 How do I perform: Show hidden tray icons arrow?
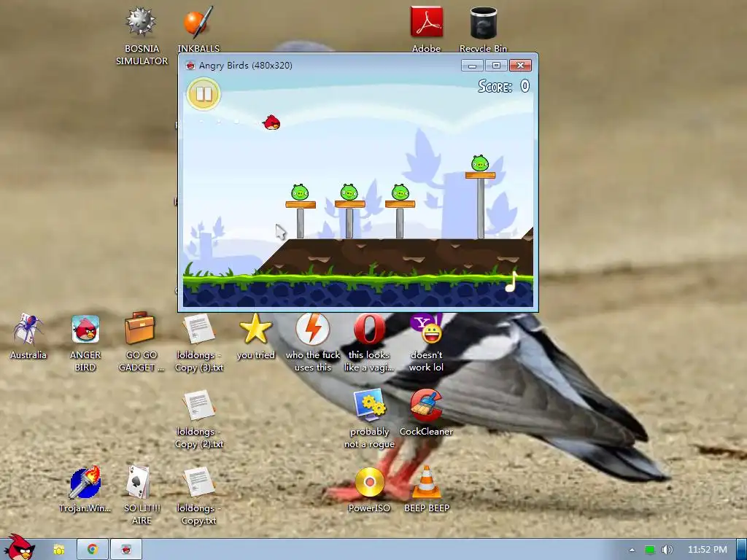click(632, 550)
